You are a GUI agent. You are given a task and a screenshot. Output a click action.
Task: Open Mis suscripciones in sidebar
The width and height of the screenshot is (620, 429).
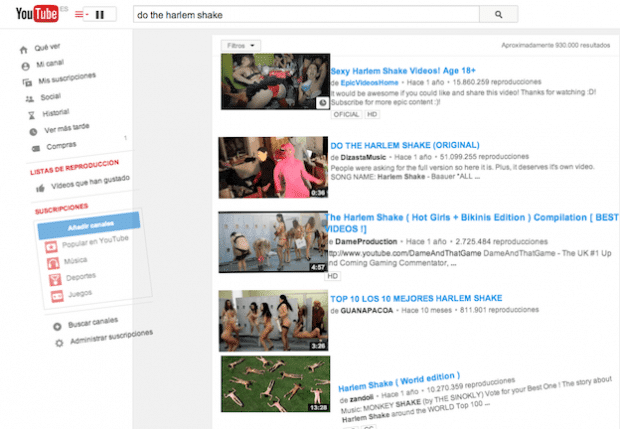pyautogui.click(x=67, y=79)
